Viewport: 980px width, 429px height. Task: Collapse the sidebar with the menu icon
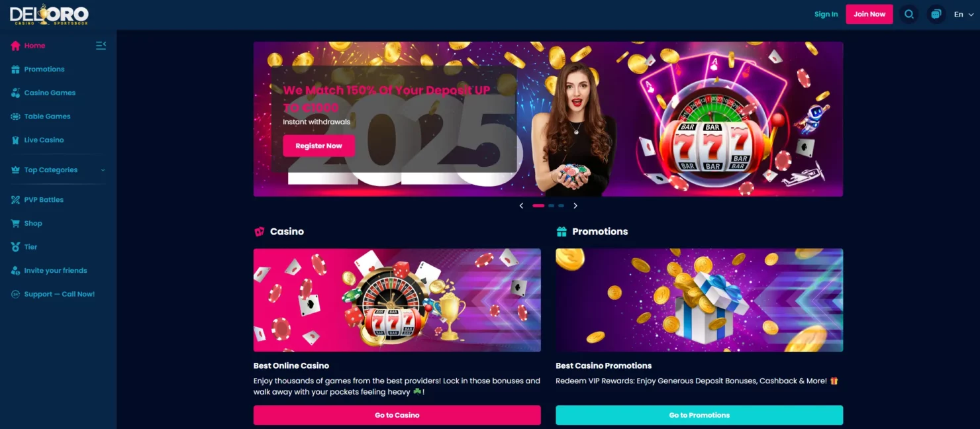pyautogui.click(x=101, y=46)
